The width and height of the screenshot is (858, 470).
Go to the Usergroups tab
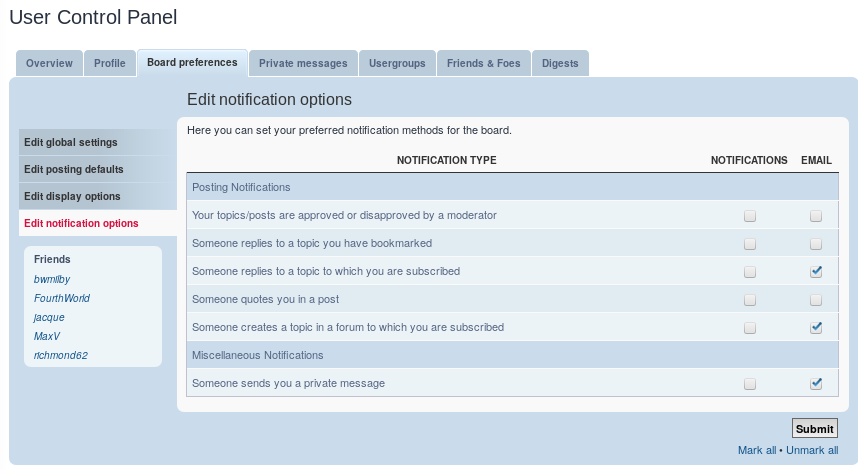point(397,63)
